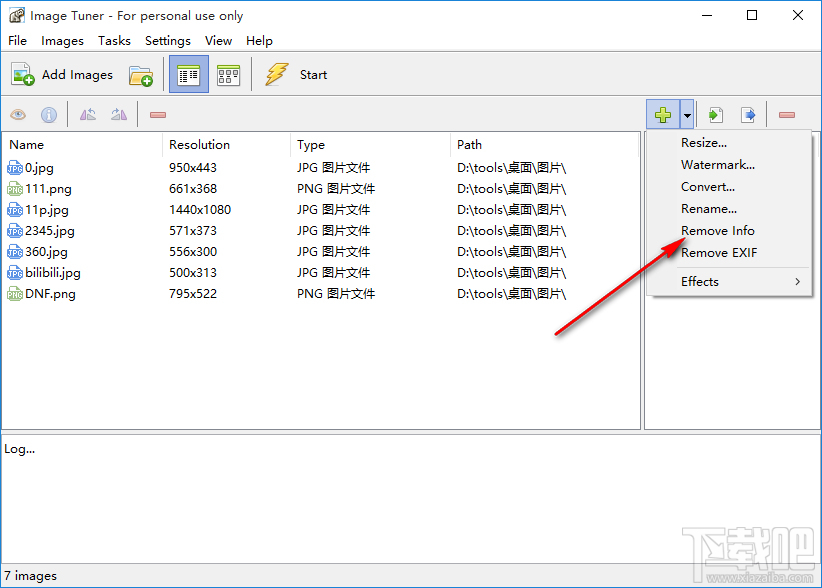Image resolution: width=822 pixels, height=588 pixels.
Task: Click the eye preview icon
Action: tap(18, 115)
